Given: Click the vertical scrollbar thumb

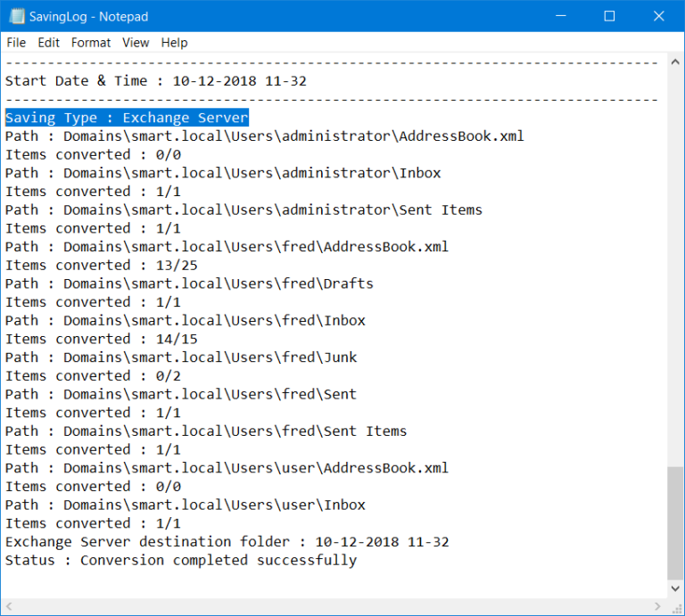Looking at the screenshot, I should click(x=675, y=523).
